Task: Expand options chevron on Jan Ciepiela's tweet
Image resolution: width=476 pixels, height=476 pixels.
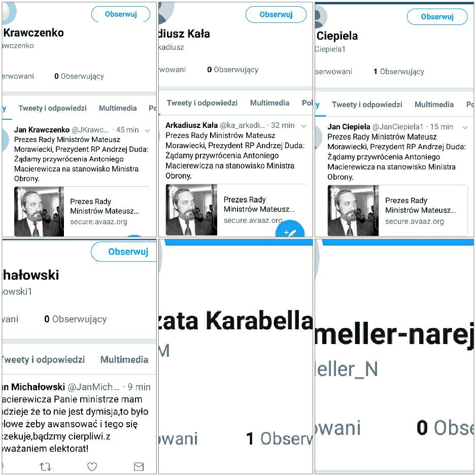Action: pyautogui.click(x=465, y=127)
